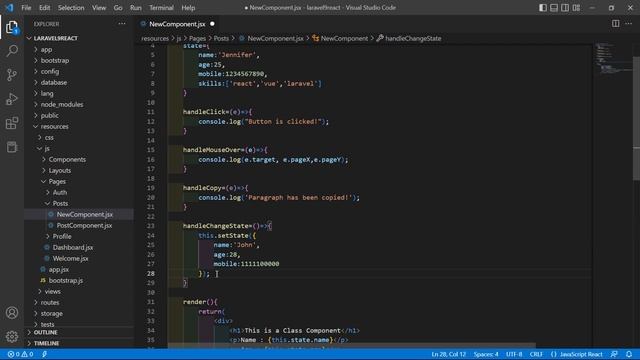Screen dimensions: 640x360
Task: Open the Selection menu
Action: coord(71,7)
